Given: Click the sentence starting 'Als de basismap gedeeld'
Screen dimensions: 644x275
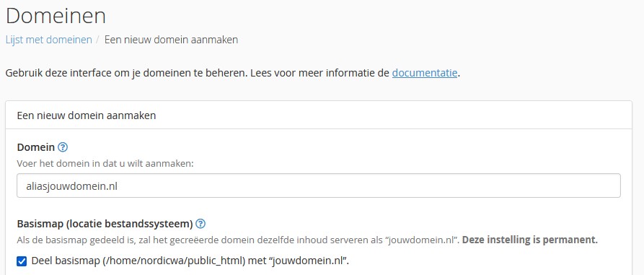Looking at the screenshot, I should 238,240.
